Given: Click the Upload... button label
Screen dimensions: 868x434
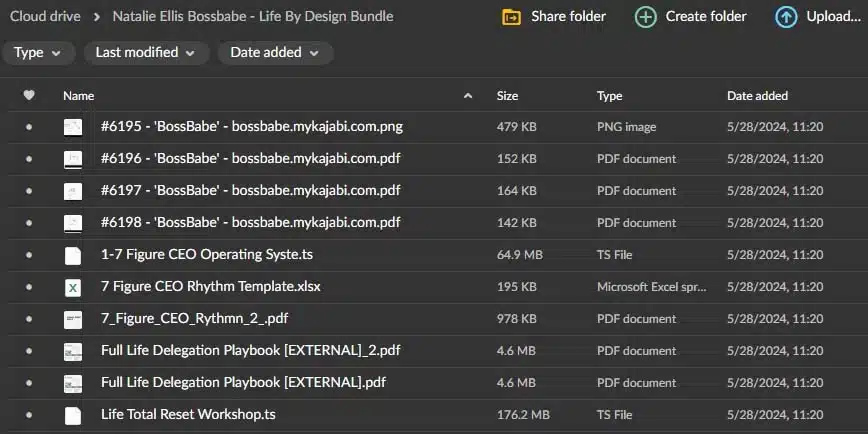Looking at the screenshot, I should (833, 17).
